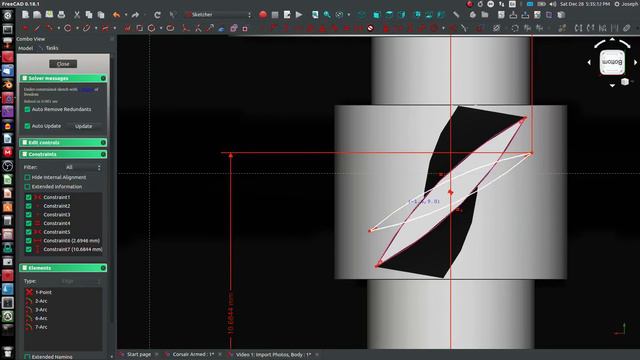Screen dimensions: 640x360
Task: Select the sketcher Rectangle tool
Action: [139, 28]
